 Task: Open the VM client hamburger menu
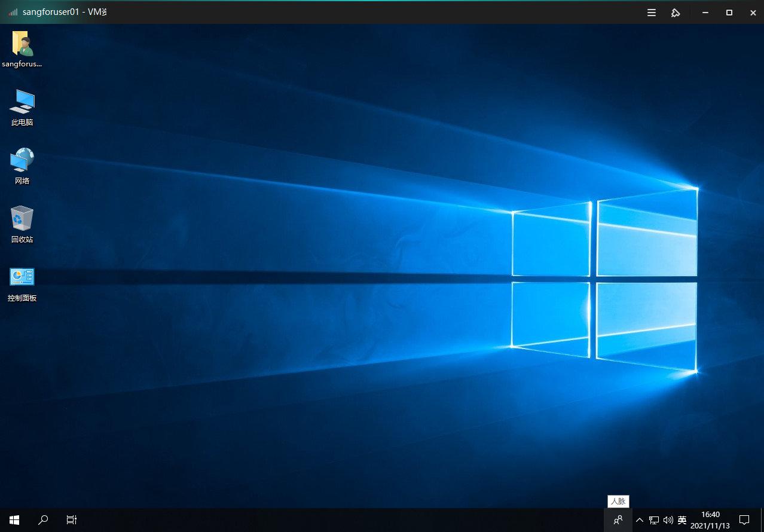coord(652,13)
